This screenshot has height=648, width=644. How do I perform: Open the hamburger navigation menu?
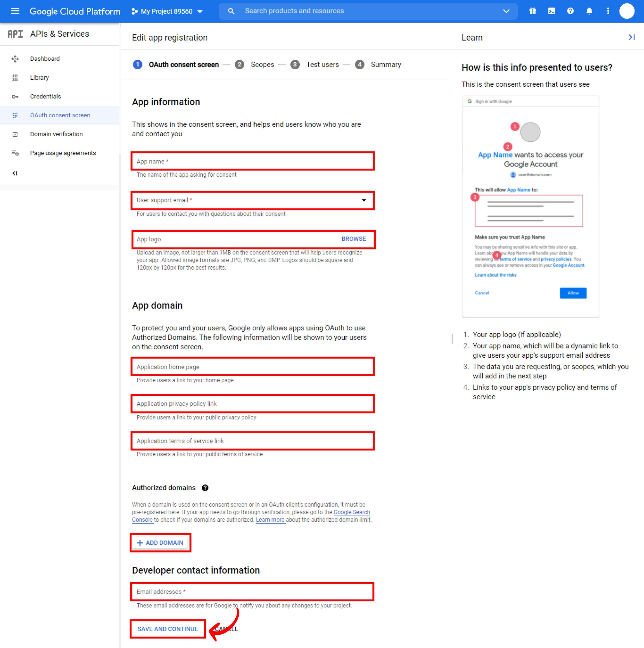15,11
